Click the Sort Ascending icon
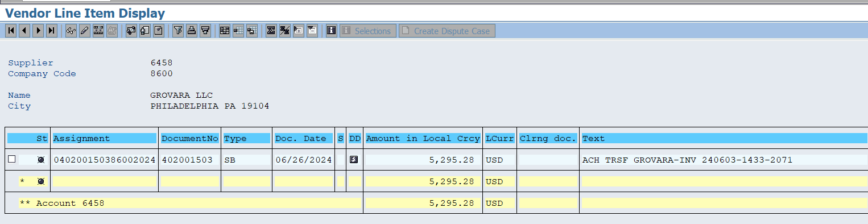The height and width of the screenshot is (224, 868). 192,31
